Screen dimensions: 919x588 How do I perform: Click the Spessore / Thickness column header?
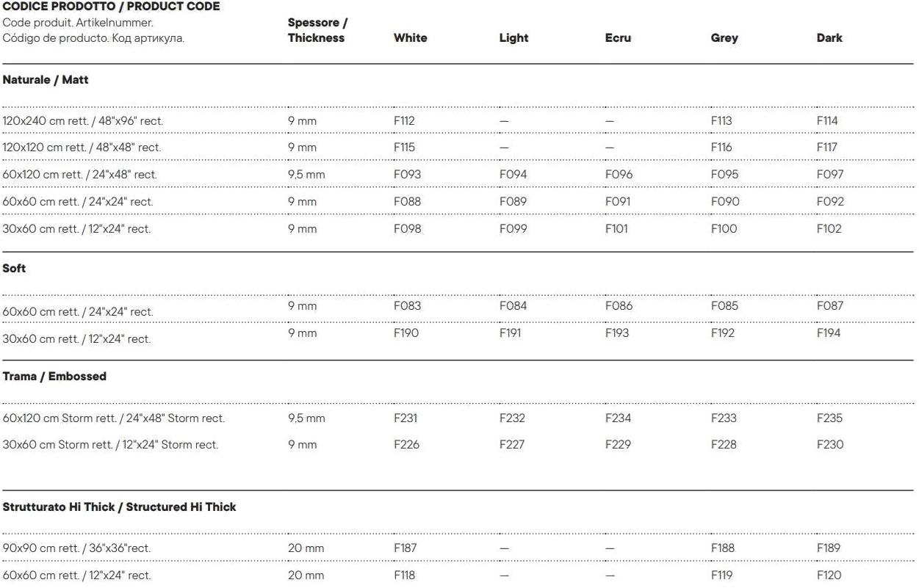click(x=317, y=30)
